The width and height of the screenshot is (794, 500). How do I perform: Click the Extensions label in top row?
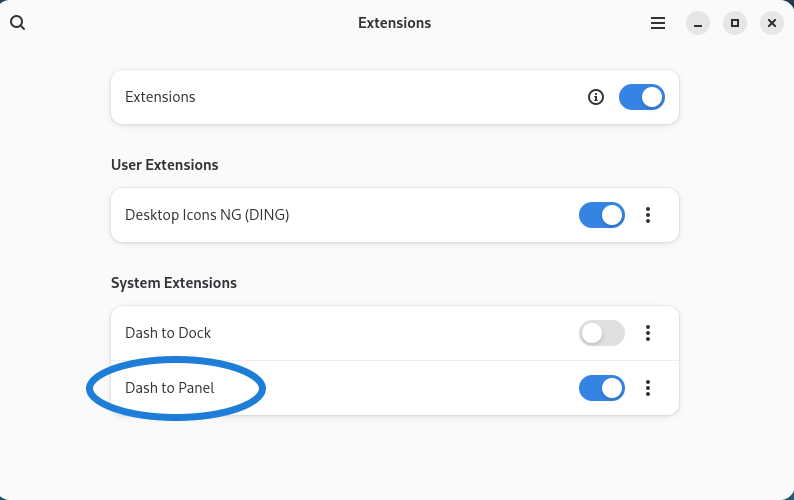[160, 97]
